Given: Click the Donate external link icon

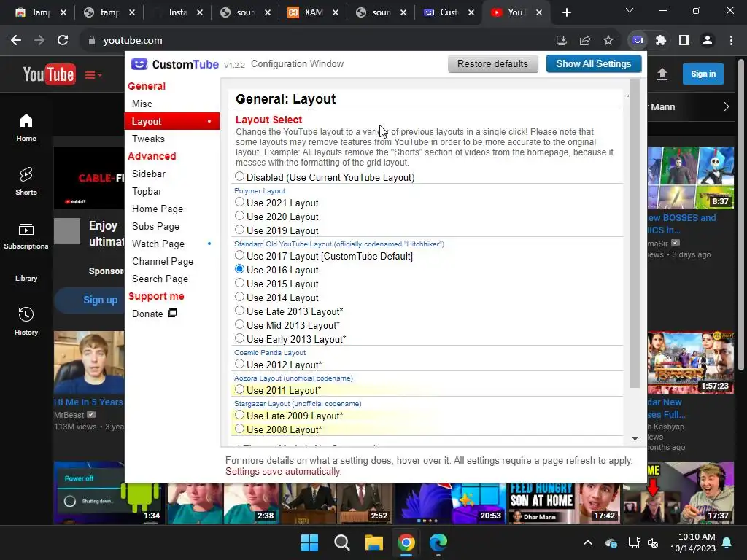Looking at the screenshot, I should pos(172,313).
